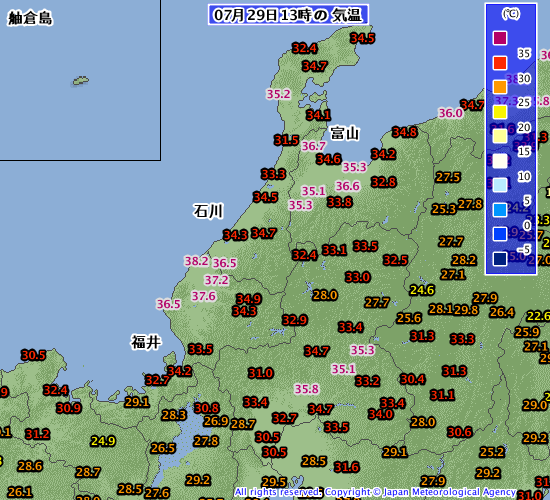Click the map title 07月29日13時の気温

pos(288,15)
